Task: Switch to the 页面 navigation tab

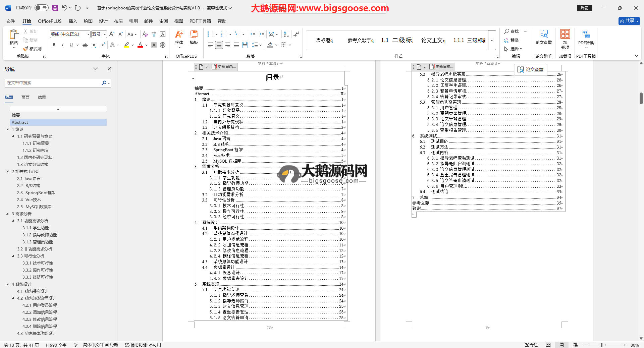Action: [25, 98]
